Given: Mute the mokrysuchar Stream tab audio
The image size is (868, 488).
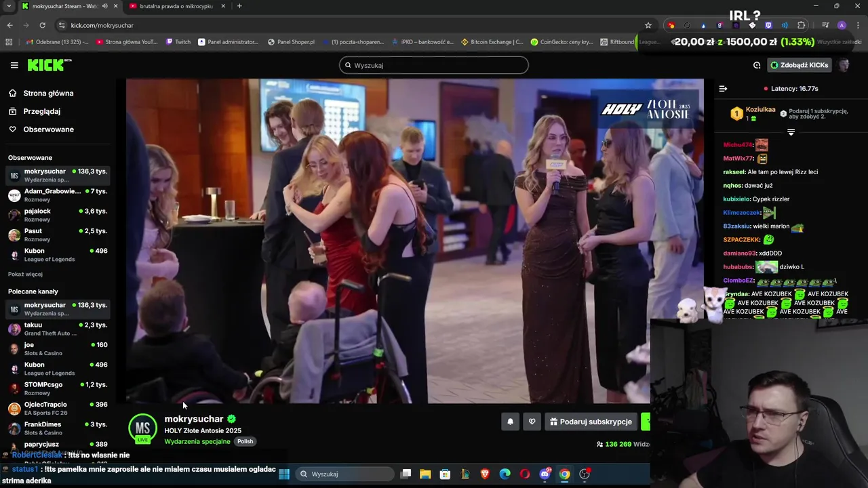Looking at the screenshot, I should pyautogui.click(x=104, y=6).
